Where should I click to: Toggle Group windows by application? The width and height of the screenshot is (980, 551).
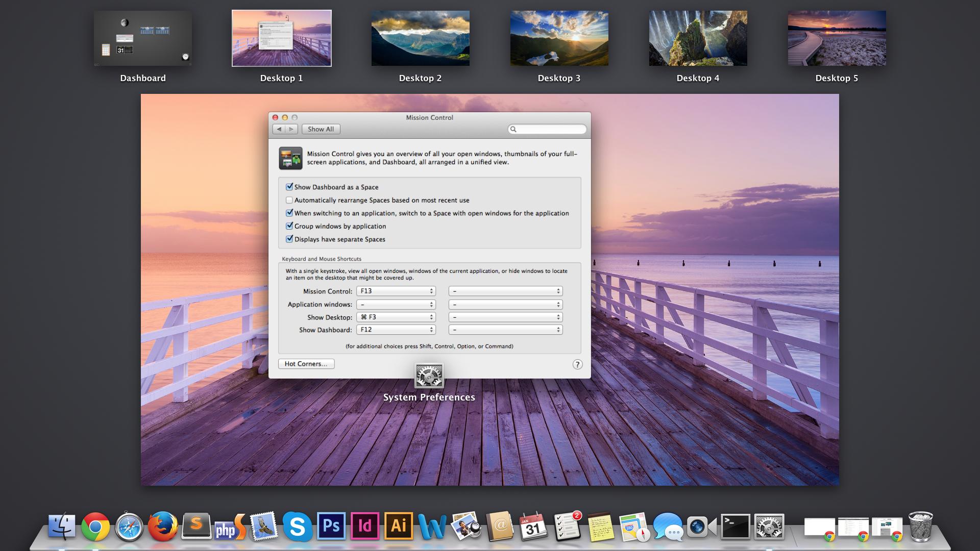[x=289, y=226]
